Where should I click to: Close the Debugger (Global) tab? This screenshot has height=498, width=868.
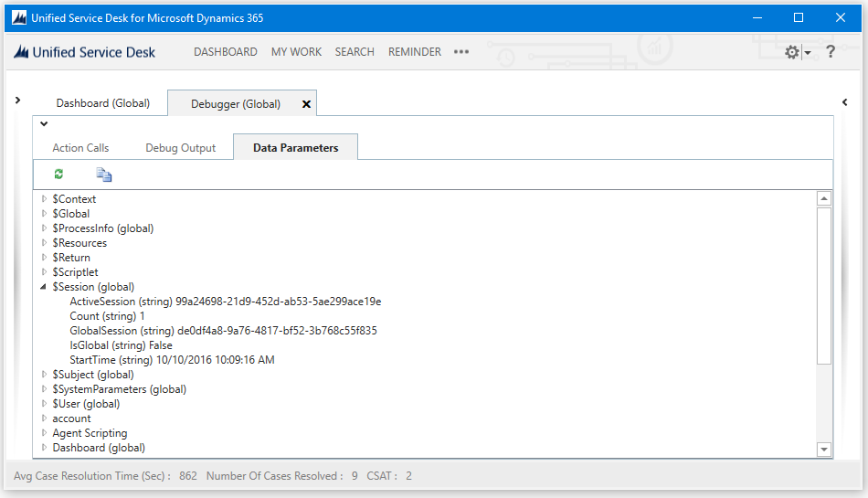tap(306, 104)
